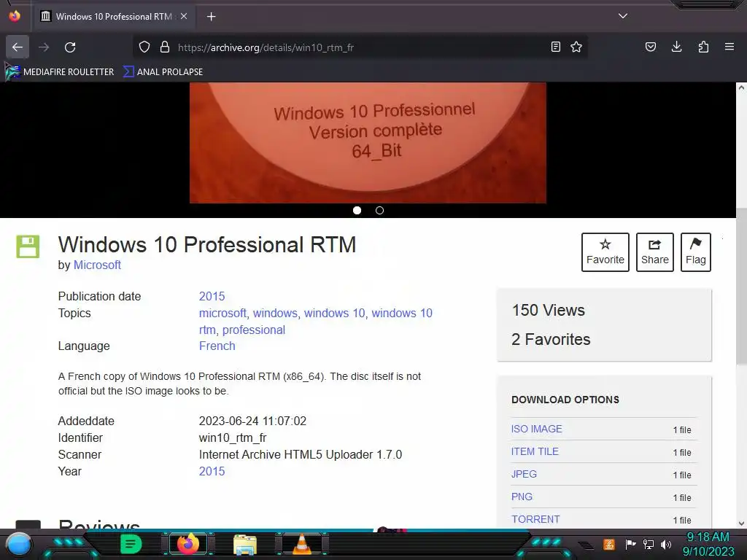Open volume speaker tray icon
Screen dimensions: 747x560
[x=666, y=544]
